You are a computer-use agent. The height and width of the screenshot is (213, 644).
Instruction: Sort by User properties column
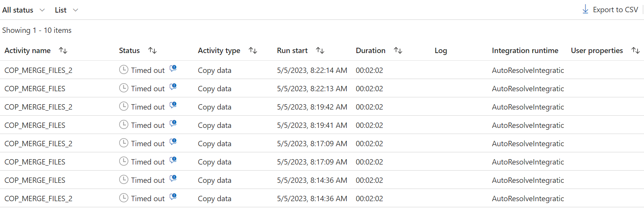pyautogui.click(x=635, y=50)
